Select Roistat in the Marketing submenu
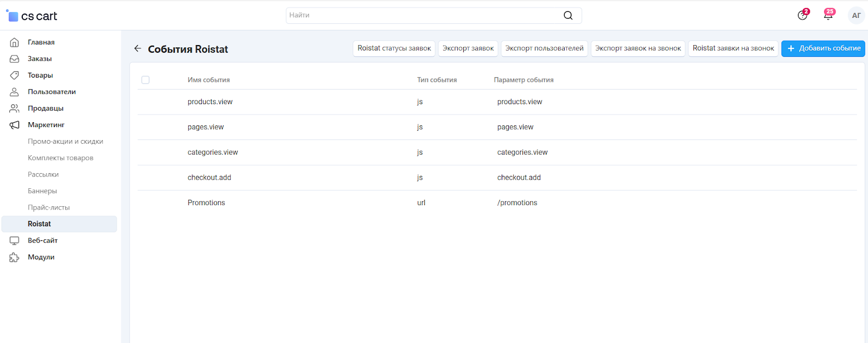Image resolution: width=868 pixels, height=343 pixels. (60, 224)
